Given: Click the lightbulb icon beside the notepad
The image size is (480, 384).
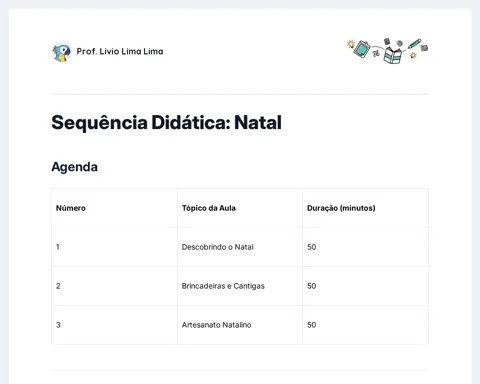Looking at the screenshot, I should coord(351,44).
